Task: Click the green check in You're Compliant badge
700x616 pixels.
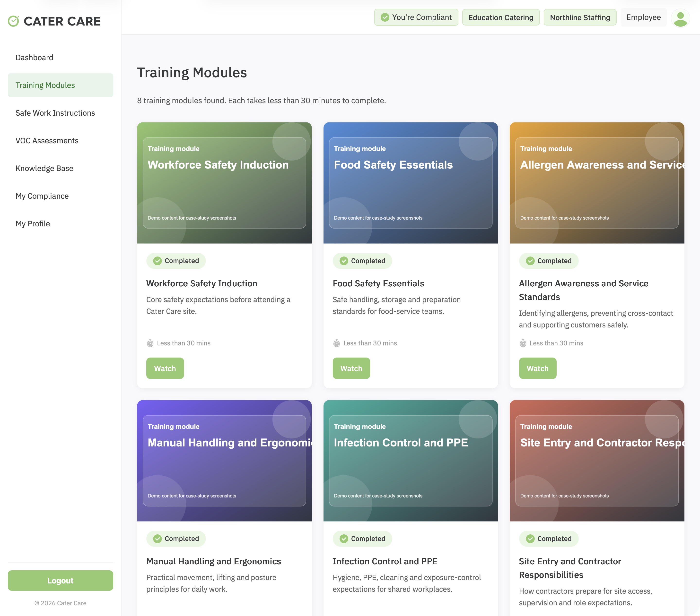Action: pos(385,17)
